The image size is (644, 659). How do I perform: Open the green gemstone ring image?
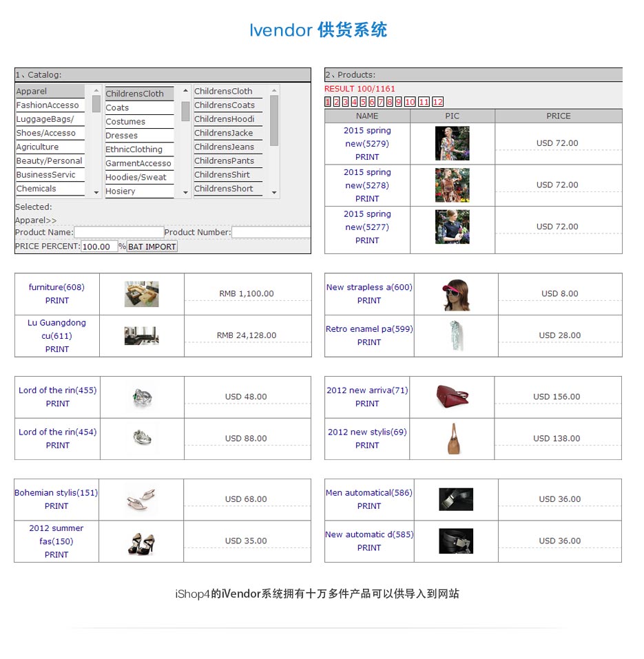(142, 397)
